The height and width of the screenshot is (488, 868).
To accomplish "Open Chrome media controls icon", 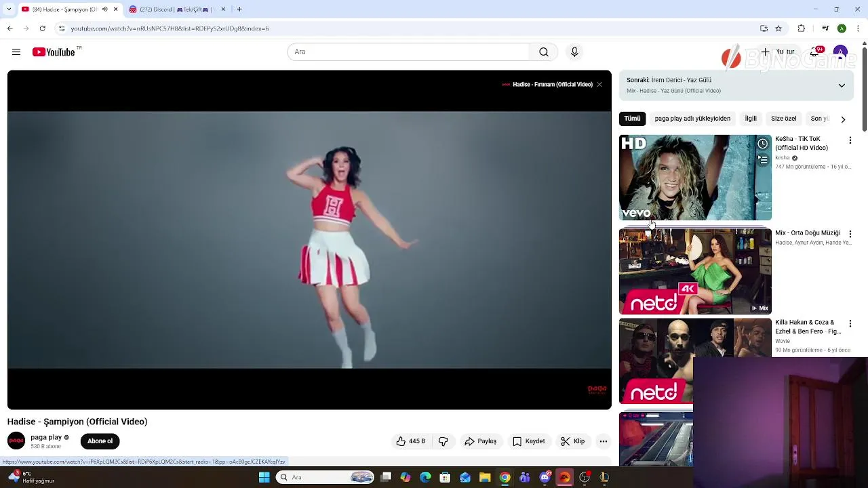I will [x=825, y=28].
